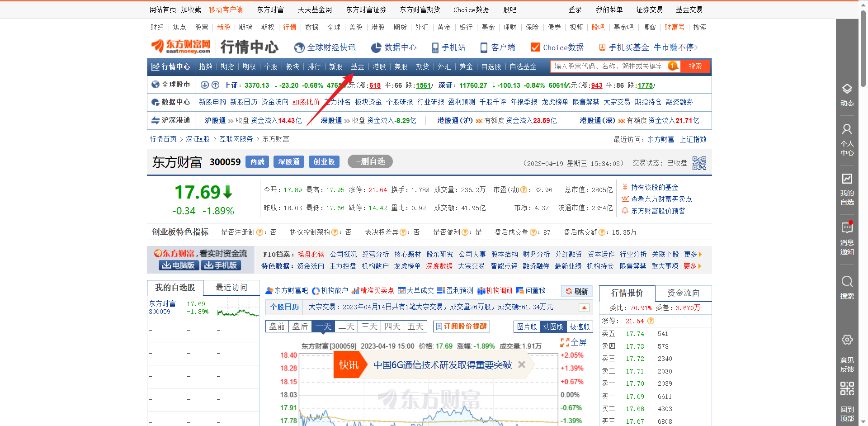Open 客户端 tablet icon link
This screenshot has width=868, height=426.
497,47
